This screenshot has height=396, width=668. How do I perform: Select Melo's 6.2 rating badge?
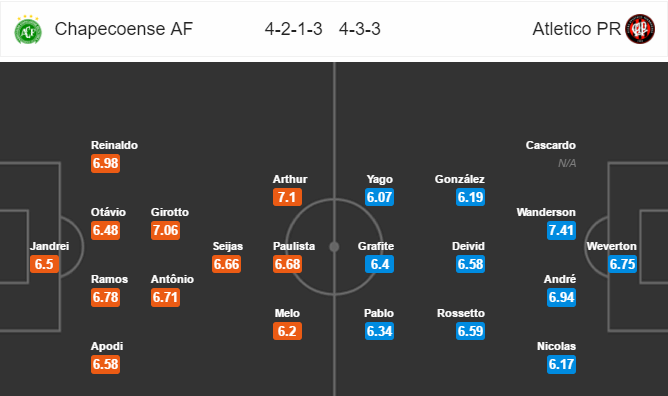(x=288, y=331)
